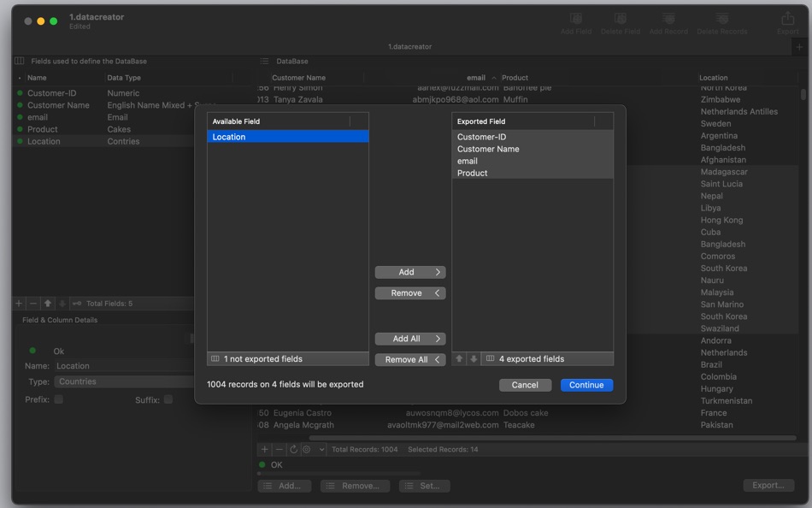Viewport: 812px width, 508px height.
Task: Enable the Suffix checkbox
Action: (x=168, y=399)
